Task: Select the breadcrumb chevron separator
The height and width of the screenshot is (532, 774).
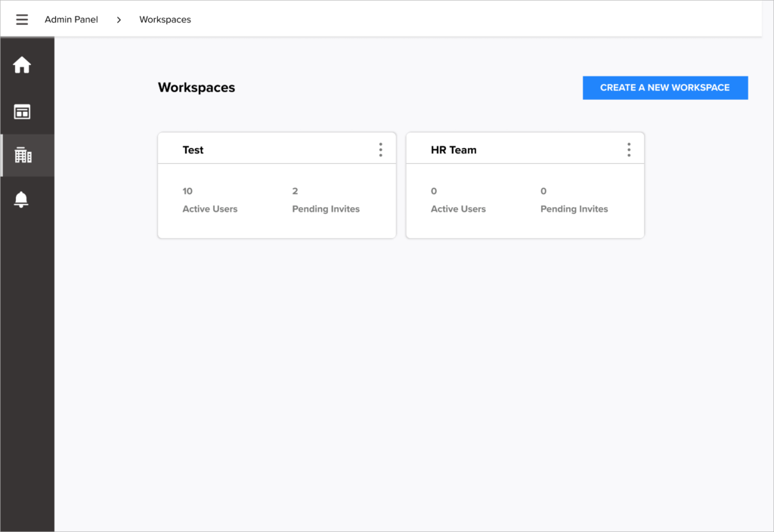Action: tap(118, 19)
